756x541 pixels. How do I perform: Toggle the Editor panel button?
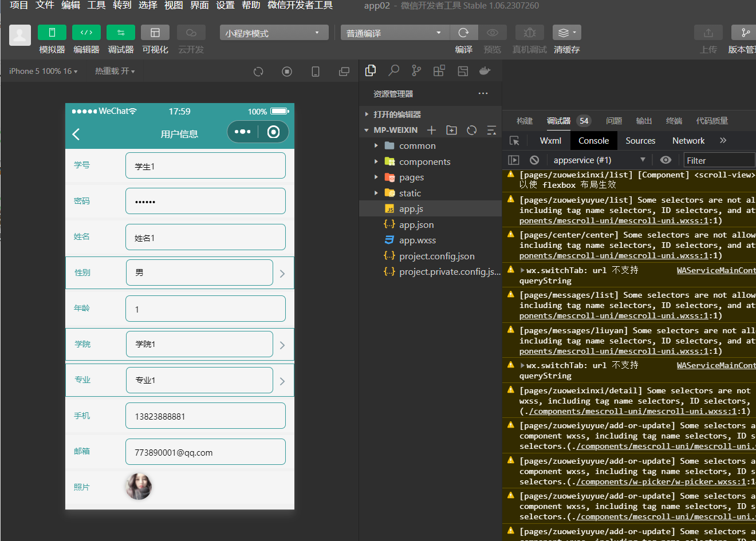click(x=86, y=33)
